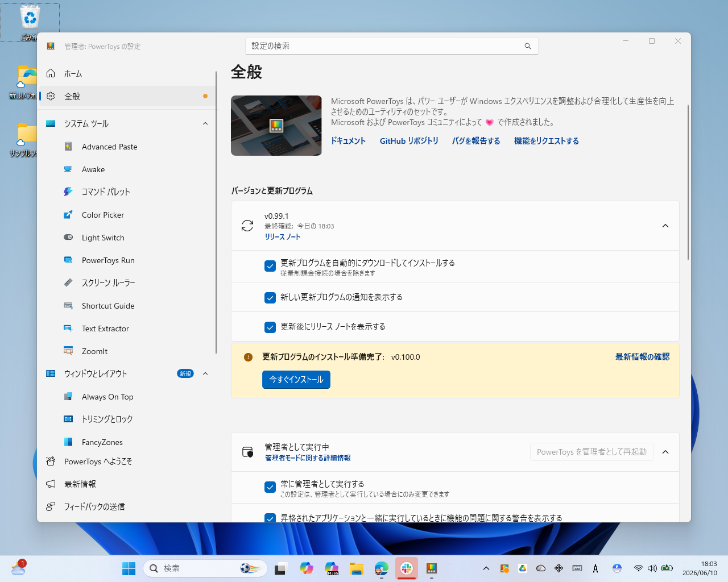Screen dimensions: 728x582
Task: Click the フィードバックの送信 icon
Action: [x=51, y=506]
